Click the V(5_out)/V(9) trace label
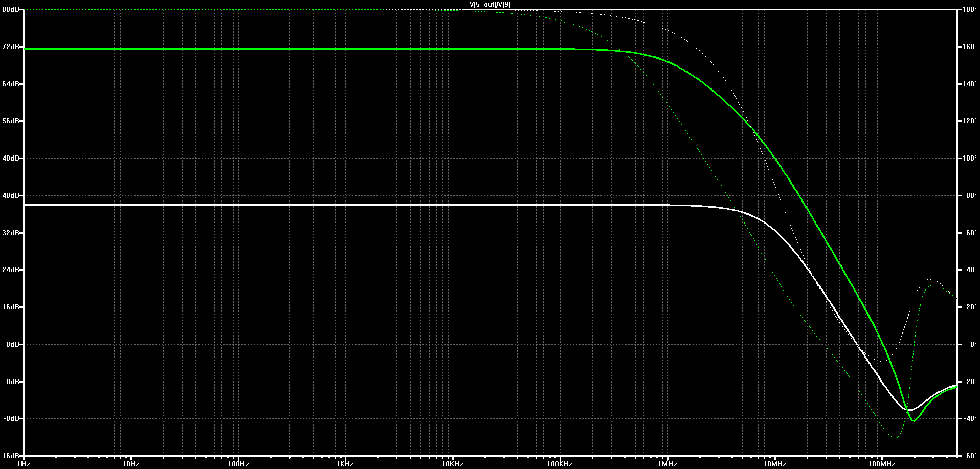Screen dimensions: 980x469 [489, 5]
